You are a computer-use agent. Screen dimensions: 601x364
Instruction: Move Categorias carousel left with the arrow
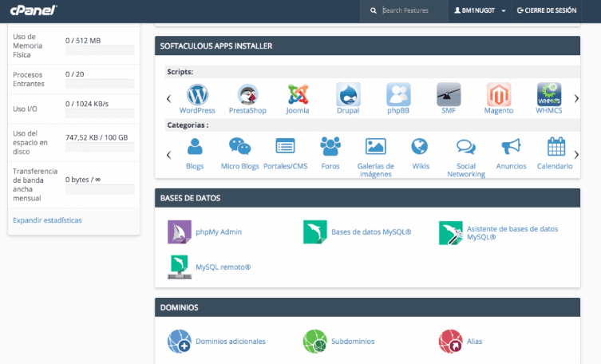[168, 155]
